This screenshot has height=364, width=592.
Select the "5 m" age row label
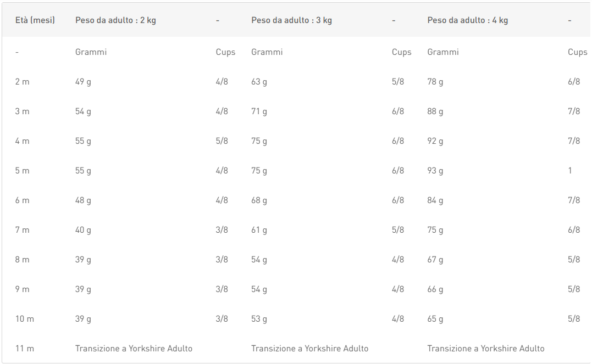pos(22,171)
